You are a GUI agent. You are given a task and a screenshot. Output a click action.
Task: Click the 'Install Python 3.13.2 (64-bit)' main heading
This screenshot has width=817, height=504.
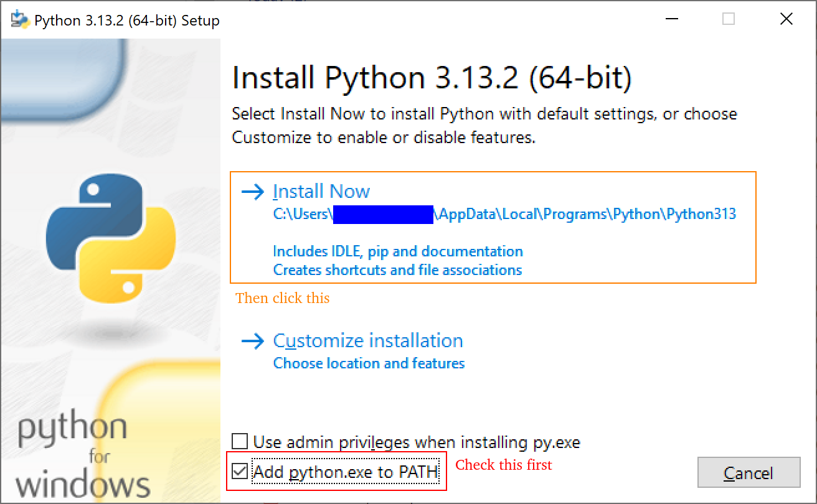point(432,78)
